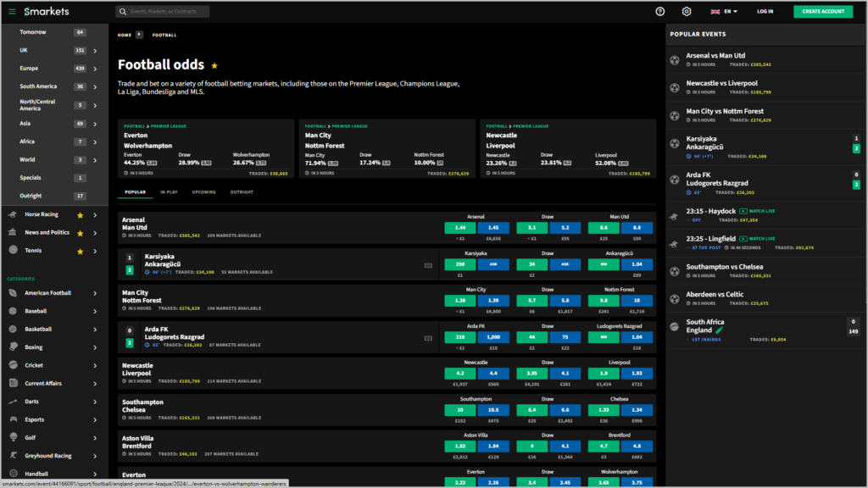The image size is (868, 488).
Task: Select the Horse Racing sidebar icon
Action: tap(13, 214)
